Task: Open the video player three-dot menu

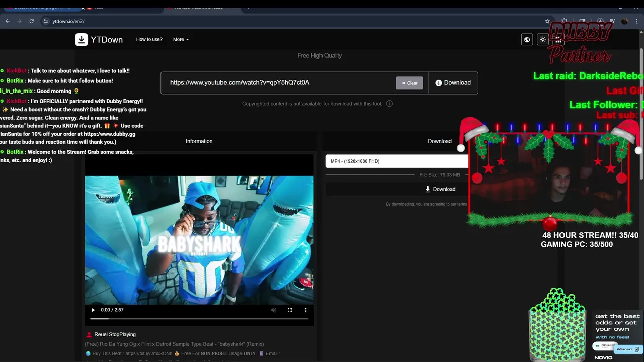Action: click(x=305, y=310)
